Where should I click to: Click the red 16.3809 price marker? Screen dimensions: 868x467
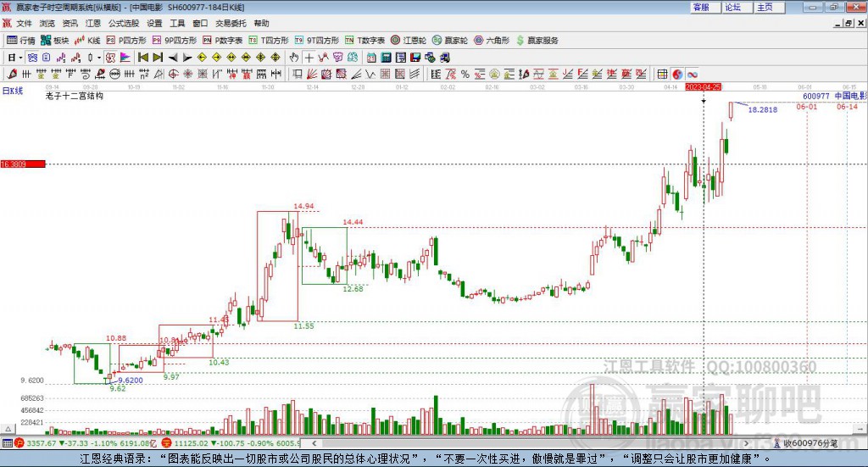tap(23, 164)
